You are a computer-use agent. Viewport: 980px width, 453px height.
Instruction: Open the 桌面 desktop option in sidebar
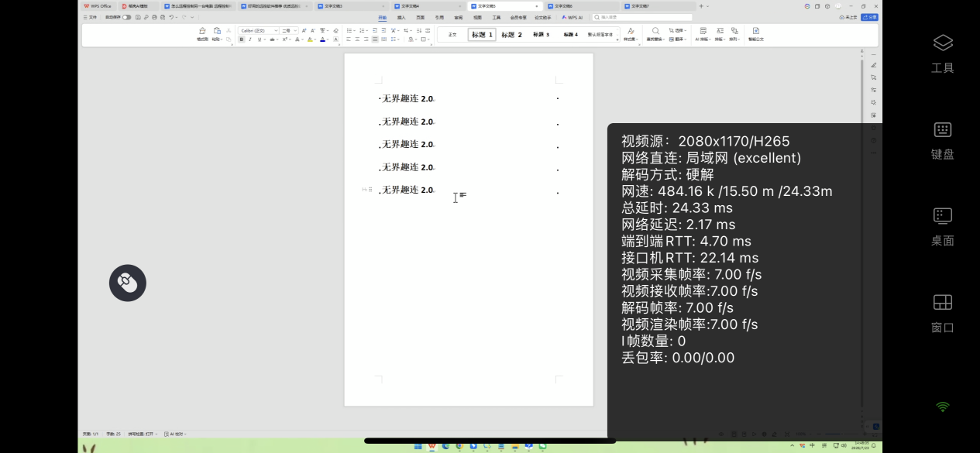point(942,227)
